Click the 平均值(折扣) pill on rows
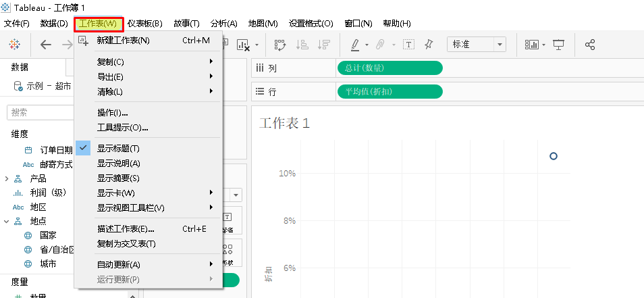 point(390,92)
